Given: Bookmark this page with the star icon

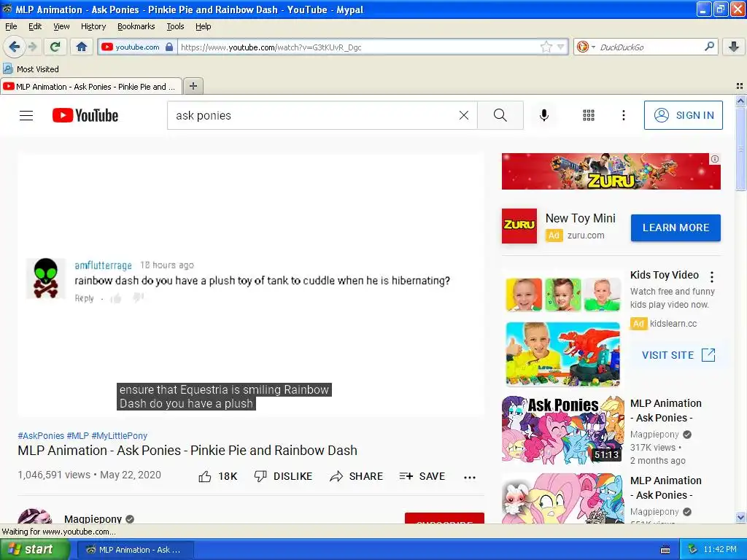Looking at the screenshot, I should point(546,47).
